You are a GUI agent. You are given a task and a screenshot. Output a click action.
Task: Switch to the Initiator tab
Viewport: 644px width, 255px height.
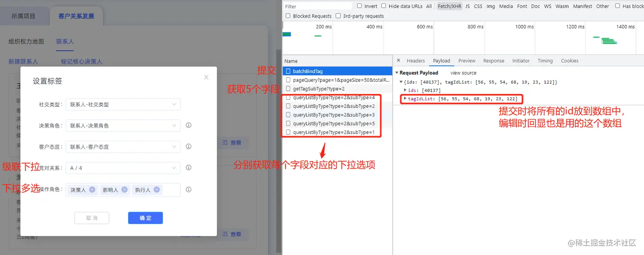(x=521, y=61)
